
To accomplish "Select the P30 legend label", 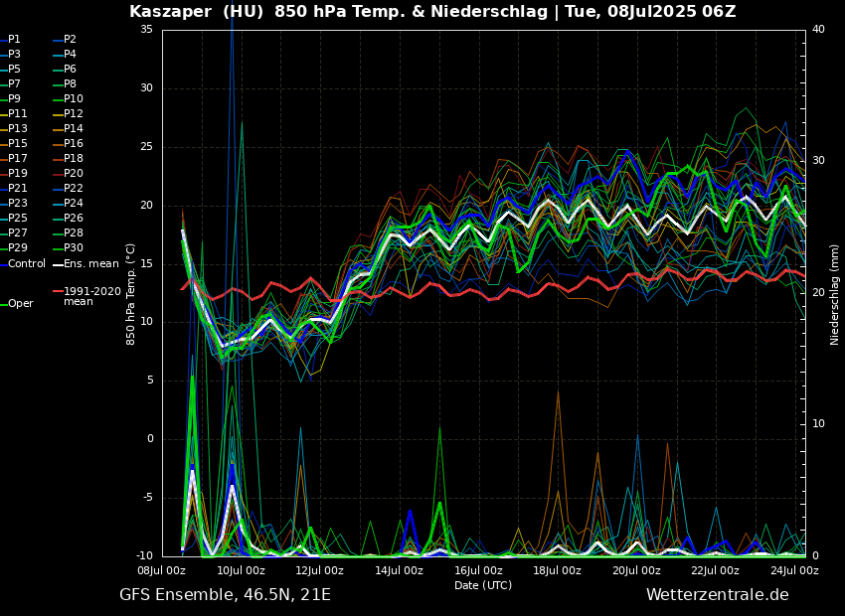I will point(73,248).
